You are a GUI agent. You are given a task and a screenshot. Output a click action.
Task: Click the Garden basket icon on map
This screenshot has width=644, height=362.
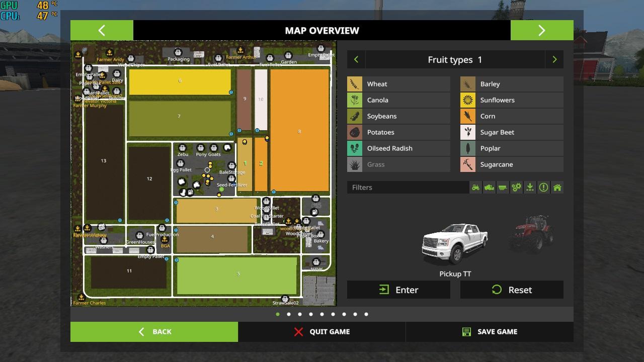288,56
